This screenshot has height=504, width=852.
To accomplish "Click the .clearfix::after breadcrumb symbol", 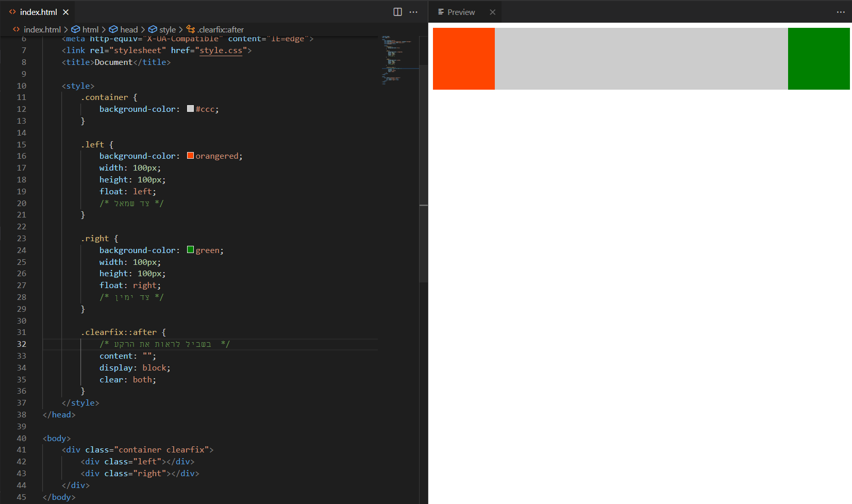I will (220, 30).
